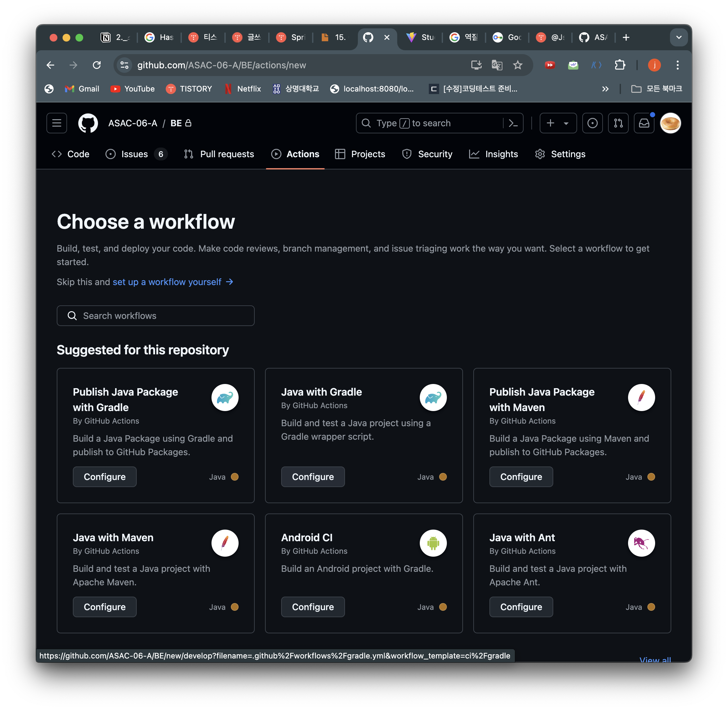The image size is (728, 710).
Task: Configure the Java with Gradle workflow
Action: [313, 476]
